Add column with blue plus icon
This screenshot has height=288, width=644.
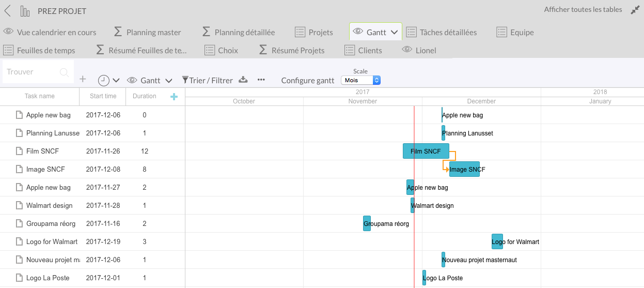[174, 97]
